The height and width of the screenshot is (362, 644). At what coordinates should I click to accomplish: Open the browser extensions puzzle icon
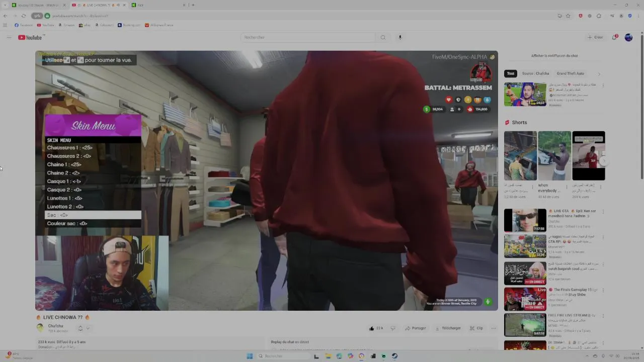coord(599,16)
